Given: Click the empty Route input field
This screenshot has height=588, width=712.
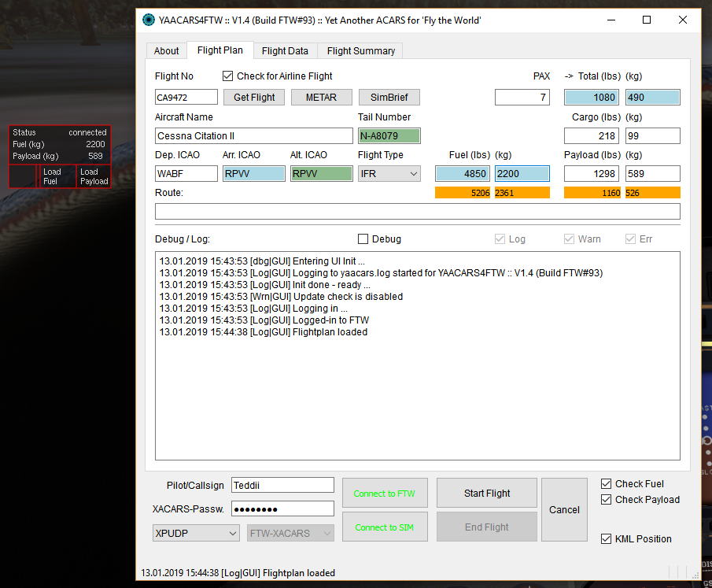Looking at the screenshot, I should point(417,211).
